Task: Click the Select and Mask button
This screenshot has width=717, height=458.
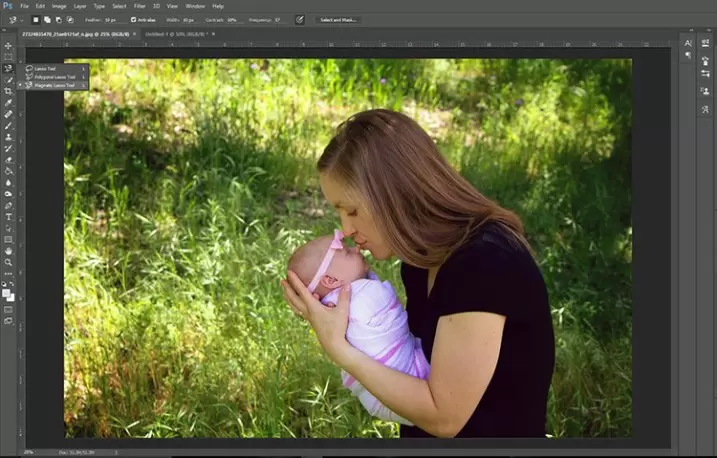Action: point(338,20)
